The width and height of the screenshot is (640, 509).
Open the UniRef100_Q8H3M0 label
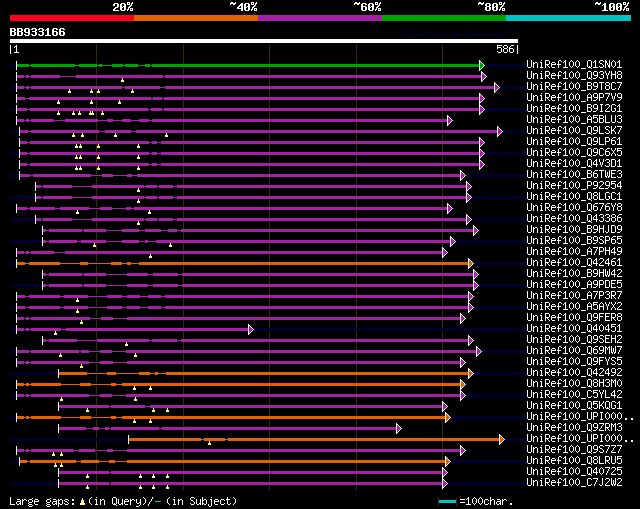pos(574,384)
